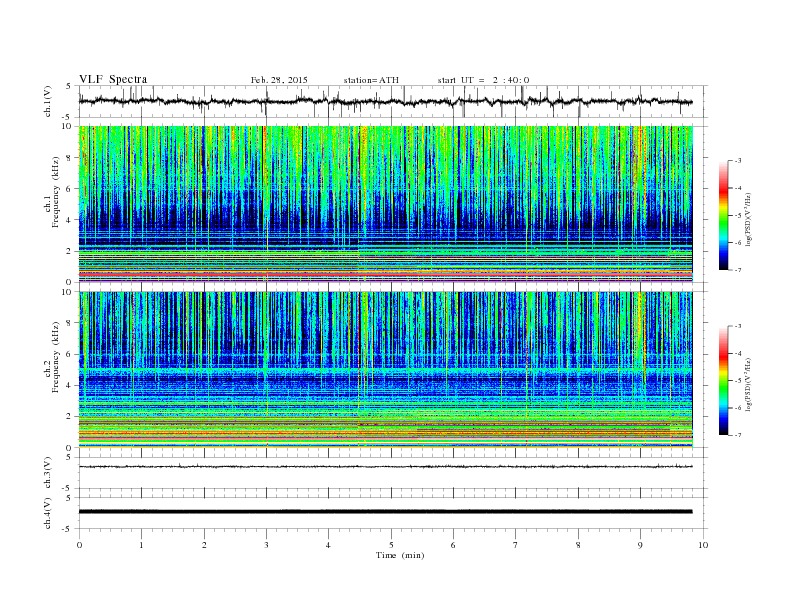Select the date text 'Feb. 28, 2015'

point(279,80)
